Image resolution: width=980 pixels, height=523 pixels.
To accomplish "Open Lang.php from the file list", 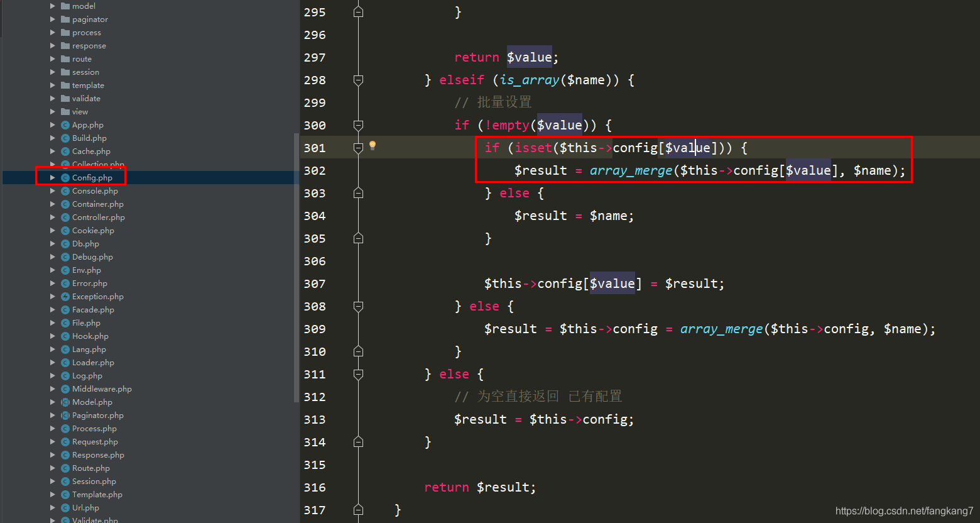I will pyautogui.click(x=89, y=350).
